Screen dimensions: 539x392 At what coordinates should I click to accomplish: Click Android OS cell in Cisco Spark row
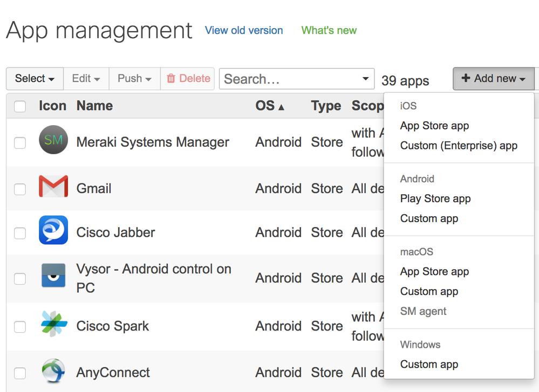click(x=278, y=326)
